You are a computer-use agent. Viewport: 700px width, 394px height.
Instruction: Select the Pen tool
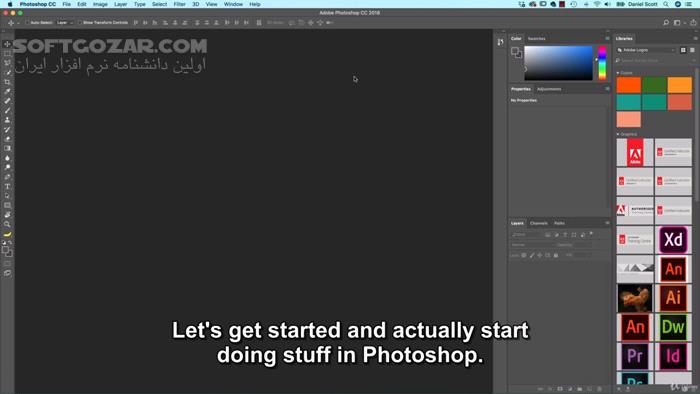point(7,177)
